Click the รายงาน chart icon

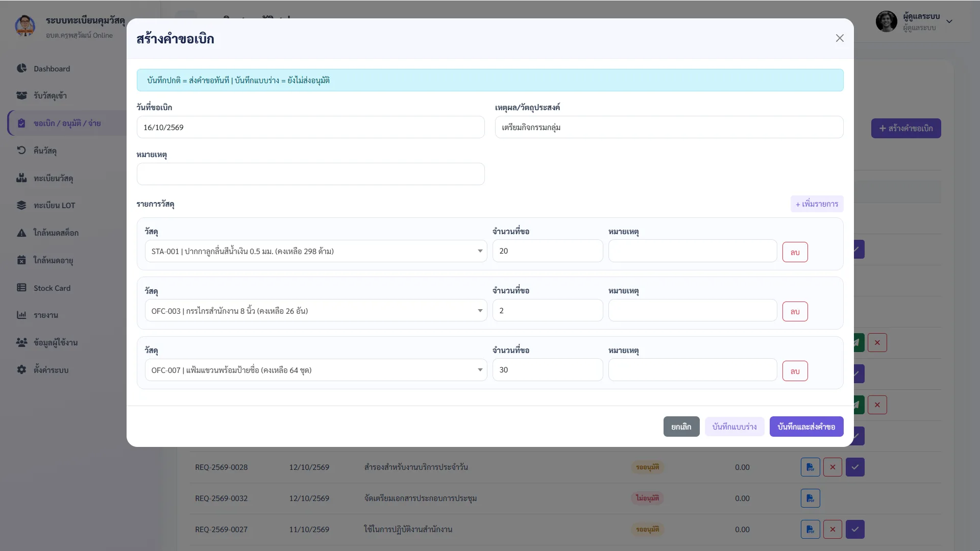[21, 315]
